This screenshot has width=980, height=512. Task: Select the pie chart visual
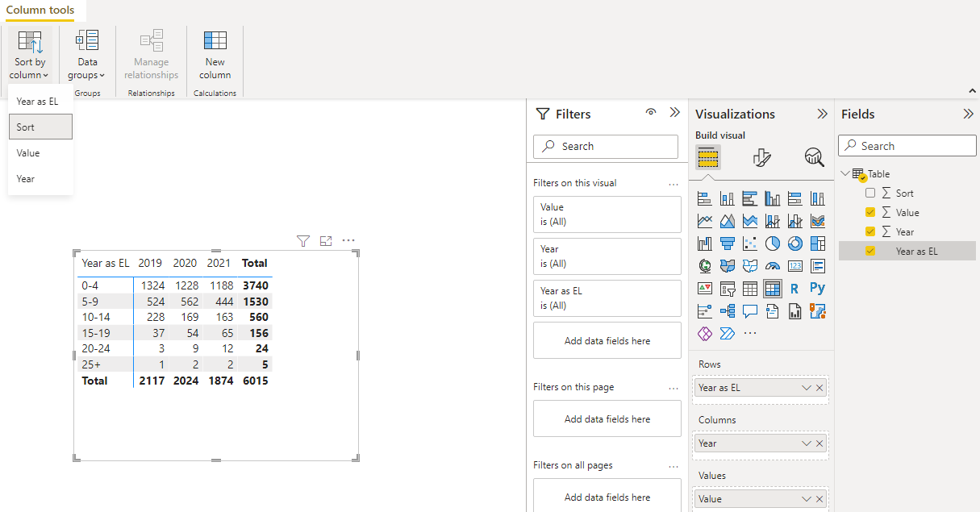772,244
